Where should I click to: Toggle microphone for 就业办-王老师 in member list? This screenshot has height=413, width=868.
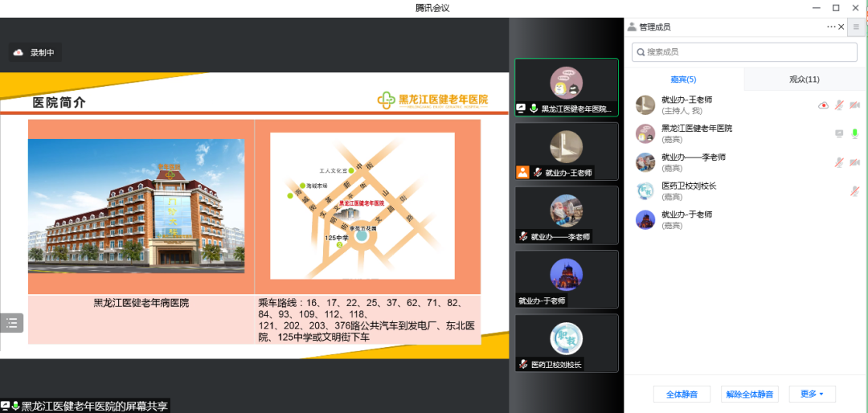pyautogui.click(x=839, y=105)
